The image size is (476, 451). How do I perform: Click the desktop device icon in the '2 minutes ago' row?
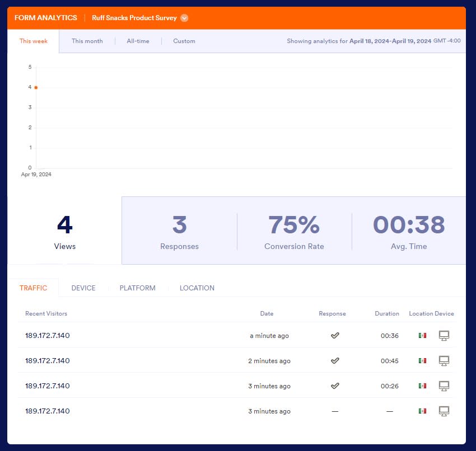(x=444, y=360)
